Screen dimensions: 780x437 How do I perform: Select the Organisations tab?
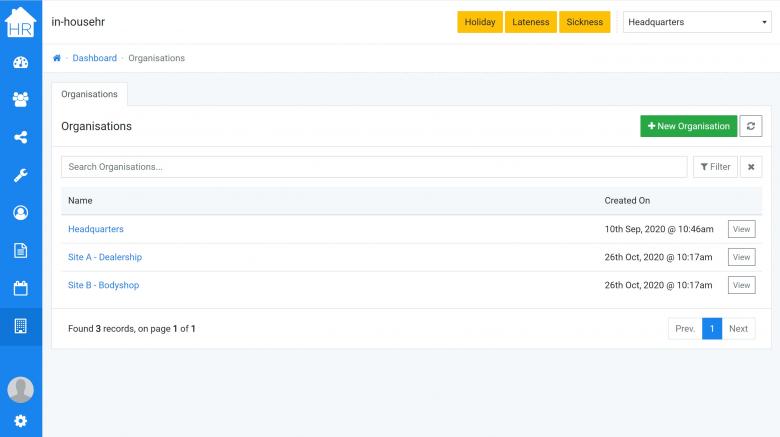[x=89, y=94]
